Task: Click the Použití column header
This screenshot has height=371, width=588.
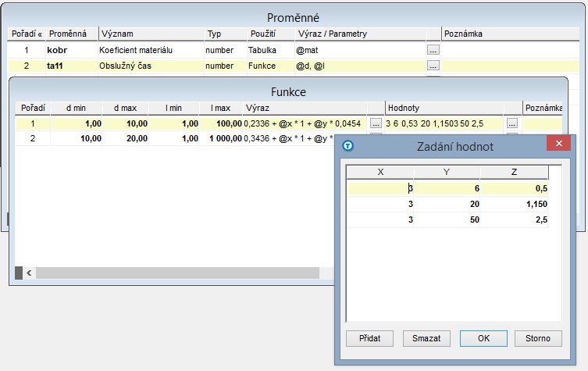Action: pos(271,34)
